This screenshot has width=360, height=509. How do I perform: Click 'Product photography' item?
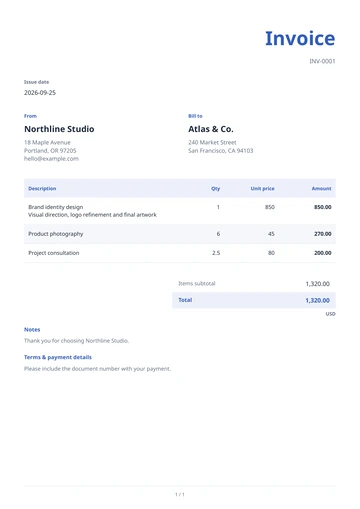[56, 234]
